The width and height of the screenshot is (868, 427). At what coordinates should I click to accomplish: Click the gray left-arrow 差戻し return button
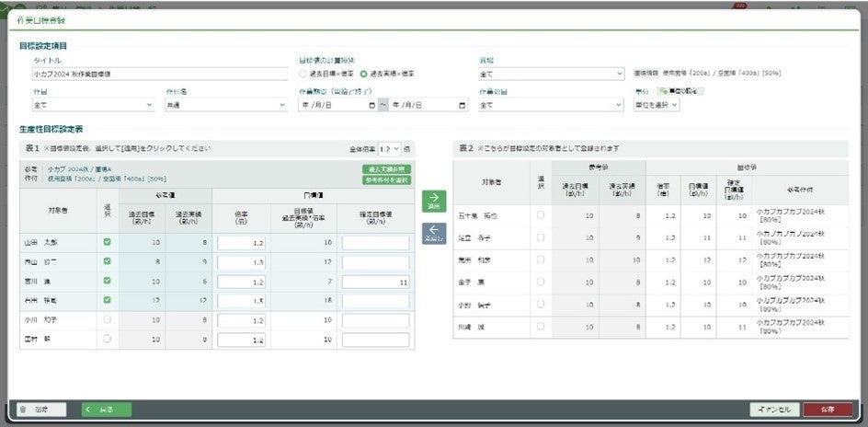433,233
